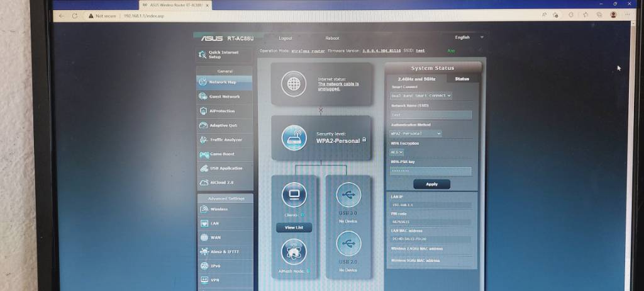Click the Logout button
644x291 pixels.
click(x=286, y=38)
